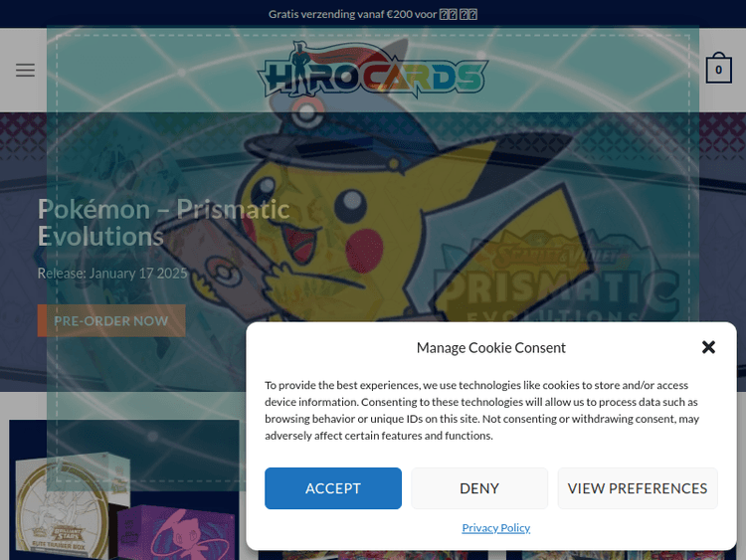
Task: Deny cookies in the consent dialog
Action: pyautogui.click(x=479, y=488)
